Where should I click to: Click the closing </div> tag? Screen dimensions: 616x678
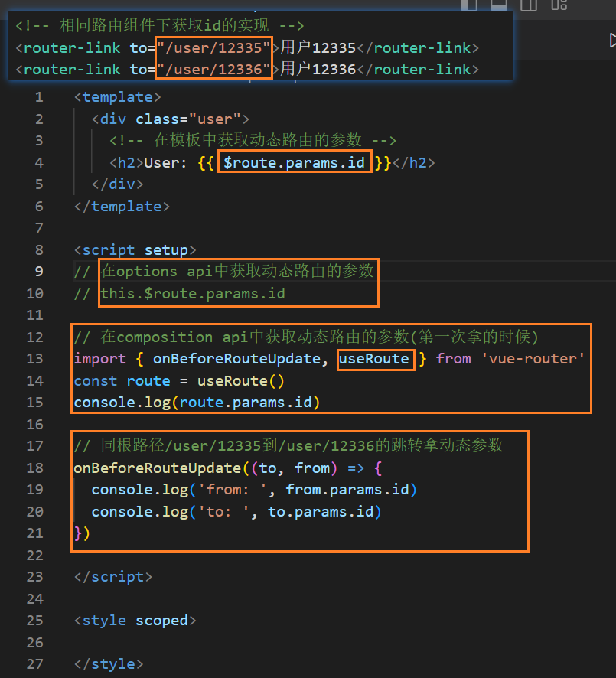pos(118,184)
